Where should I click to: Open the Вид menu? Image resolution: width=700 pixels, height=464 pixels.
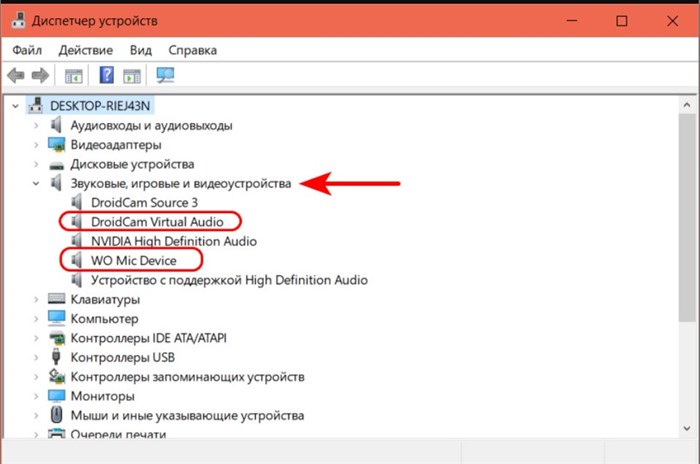point(141,50)
